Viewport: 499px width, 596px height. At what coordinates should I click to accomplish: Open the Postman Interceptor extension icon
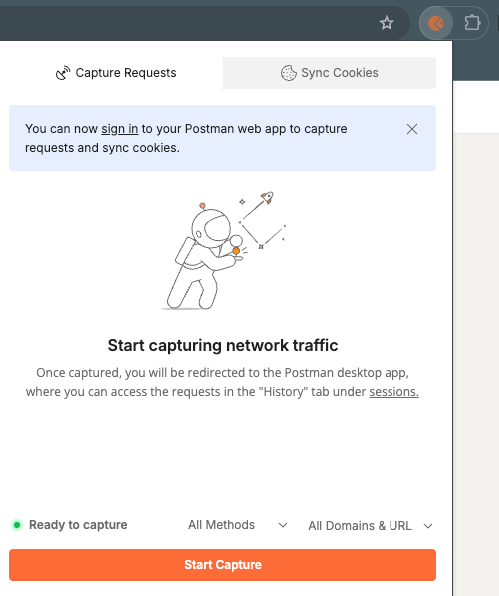[x=436, y=23]
